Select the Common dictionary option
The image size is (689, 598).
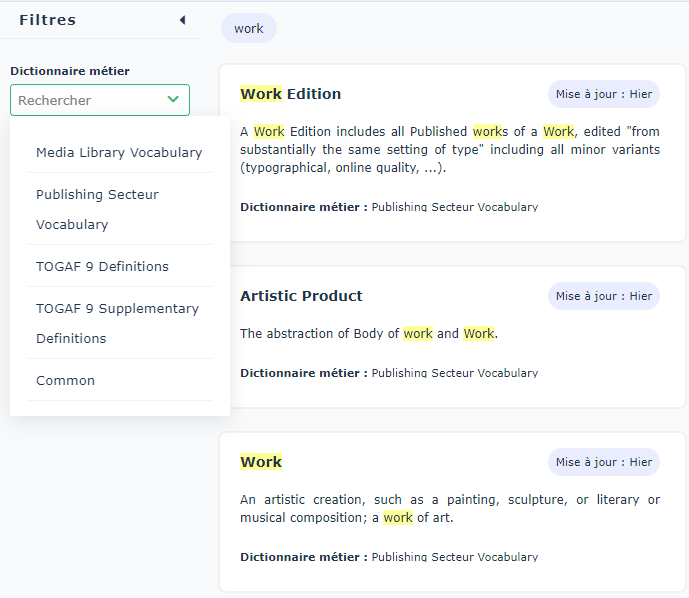point(65,380)
